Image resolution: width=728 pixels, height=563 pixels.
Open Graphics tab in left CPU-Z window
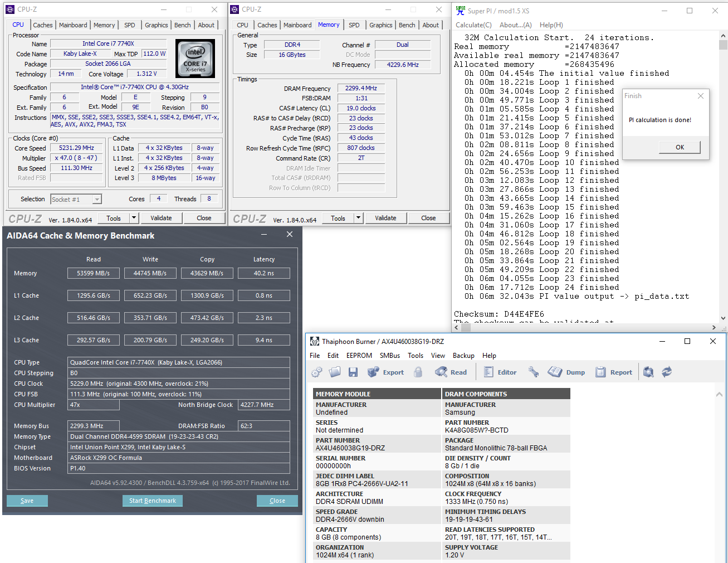pyautogui.click(x=157, y=25)
